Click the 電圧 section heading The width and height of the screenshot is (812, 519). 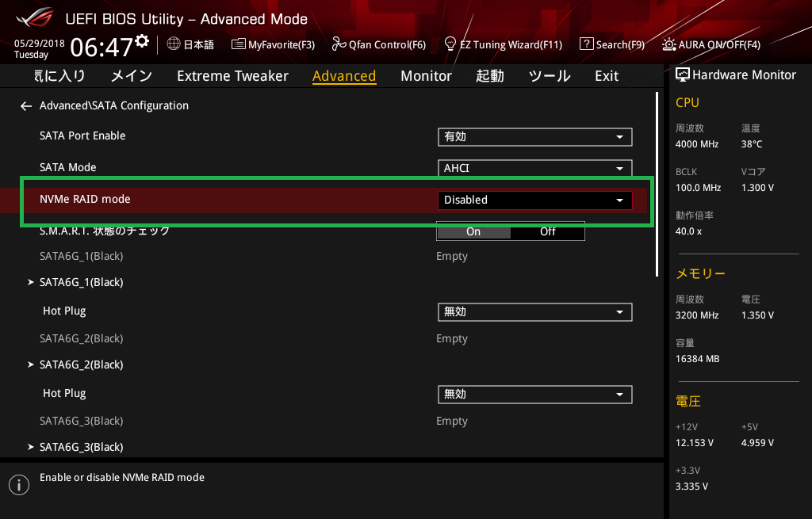point(688,402)
